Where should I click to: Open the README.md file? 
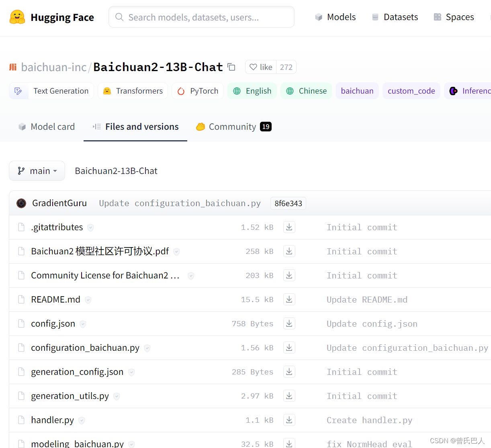[55, 299]
